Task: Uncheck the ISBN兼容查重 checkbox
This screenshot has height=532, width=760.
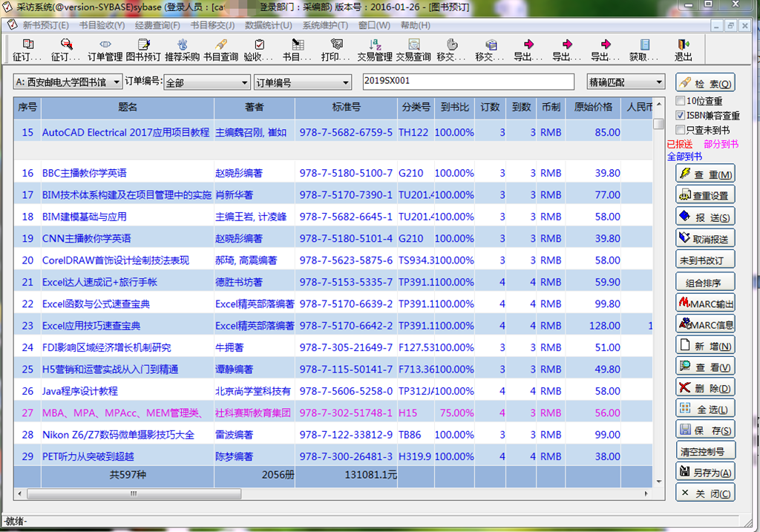Action: coord(681,116)
